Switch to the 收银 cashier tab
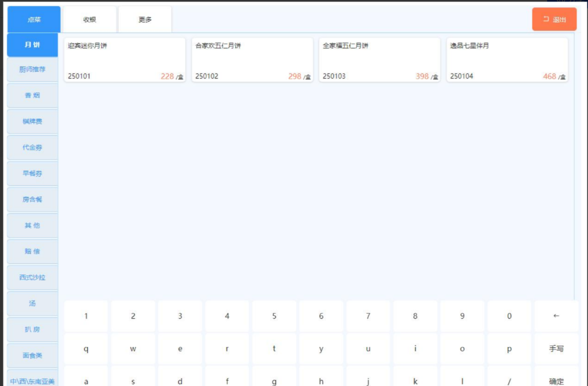 click(x=90, y=20)
